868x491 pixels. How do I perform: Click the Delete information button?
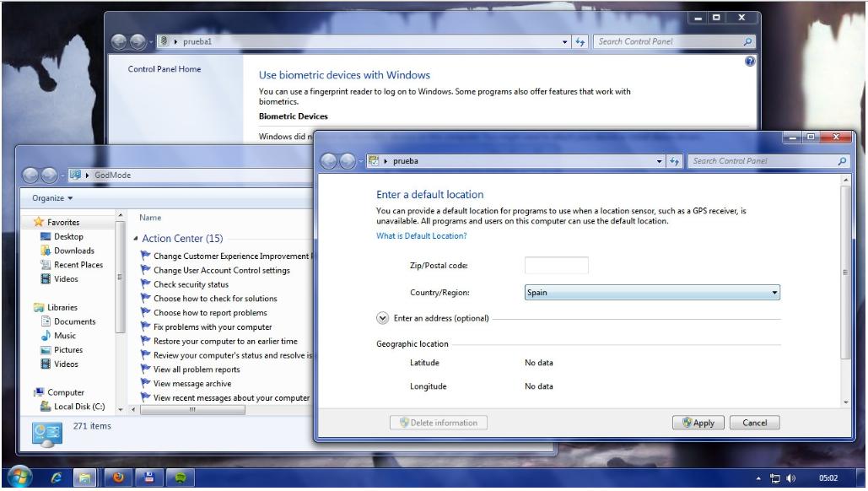point(439,423)
